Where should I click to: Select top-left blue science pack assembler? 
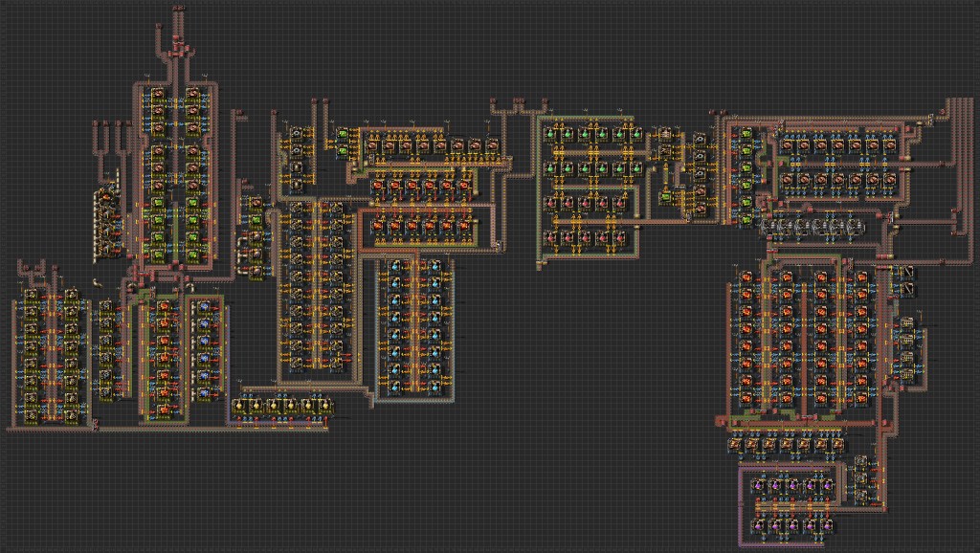click(x=394, y=267)
